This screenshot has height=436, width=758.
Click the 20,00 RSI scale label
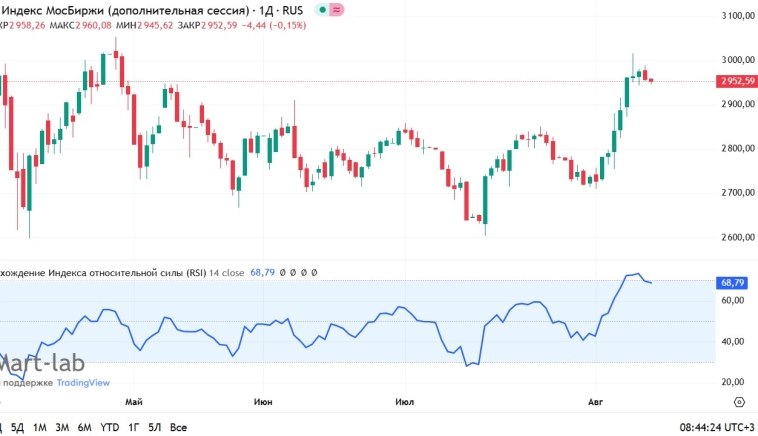pos(732,382)
